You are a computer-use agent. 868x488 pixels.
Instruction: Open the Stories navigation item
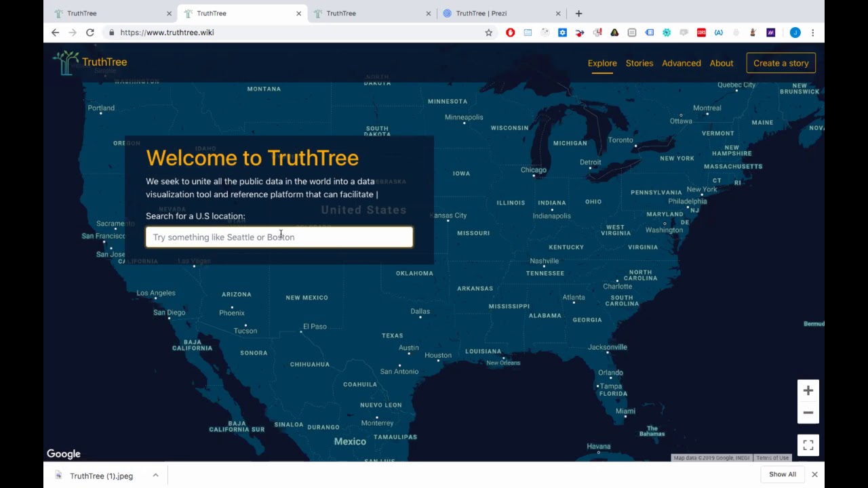tap(639, 63)
